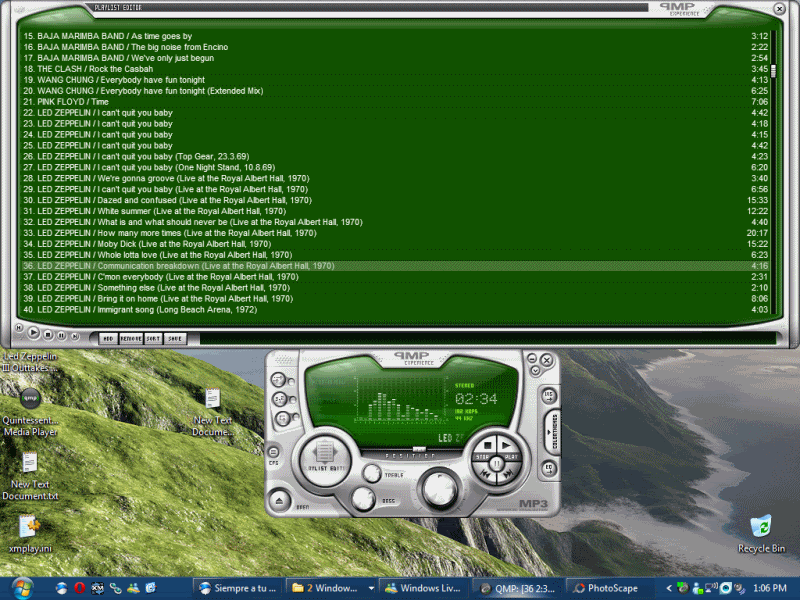Click the CFG configuration button

pos(273,452)
